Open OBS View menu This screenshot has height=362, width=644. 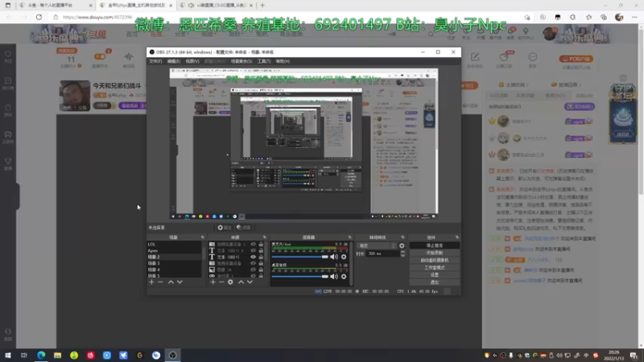click(192, 61)
